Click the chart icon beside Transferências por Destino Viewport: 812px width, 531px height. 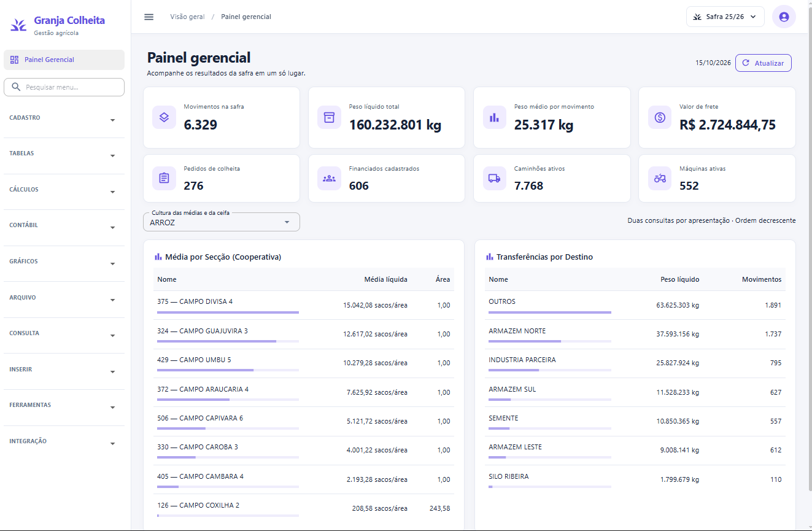(490, 257)
